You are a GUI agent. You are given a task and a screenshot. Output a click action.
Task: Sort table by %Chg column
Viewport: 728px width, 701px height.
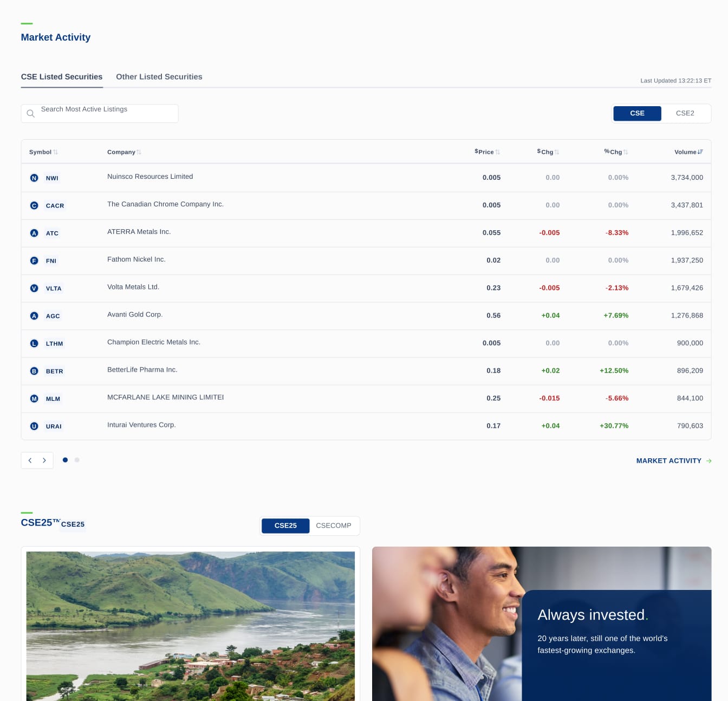(x=616, y=152)
